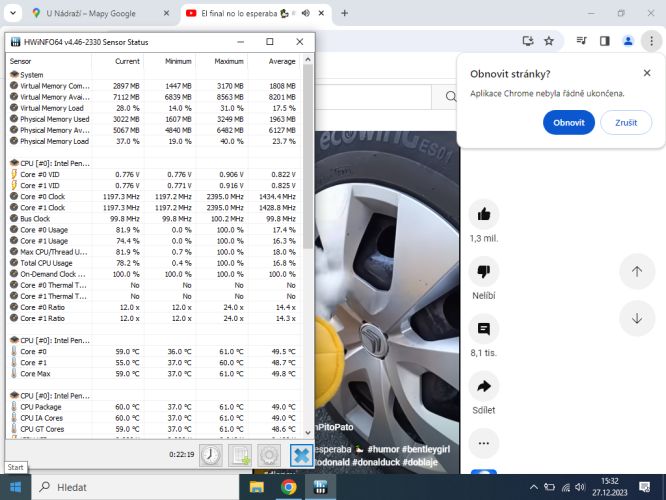Click the Maximum column header
Image resolution: width=666 pixels, height=500 pixels.
222,61
